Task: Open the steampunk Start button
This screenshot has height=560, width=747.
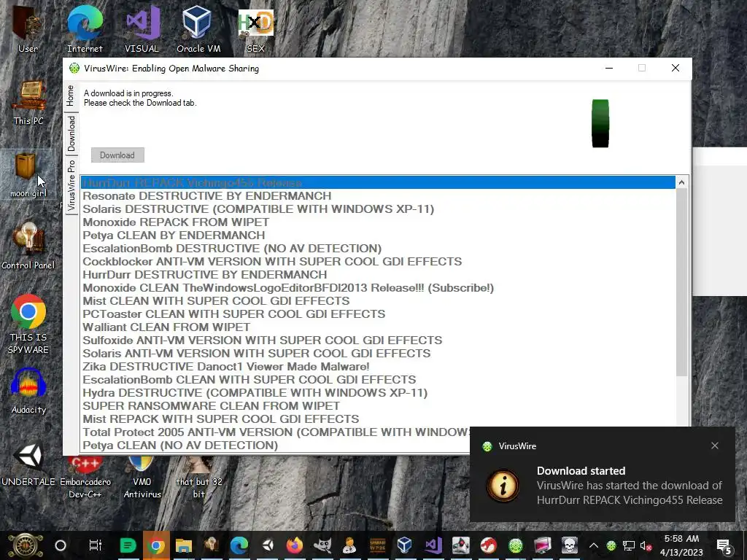Action: tap(26, 545)
